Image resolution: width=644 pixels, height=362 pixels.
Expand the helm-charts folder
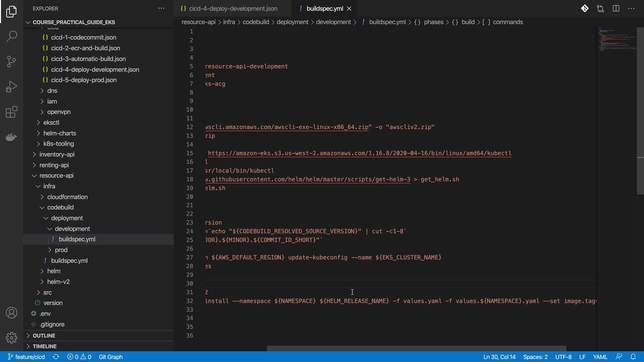click(x=59, y=133)
